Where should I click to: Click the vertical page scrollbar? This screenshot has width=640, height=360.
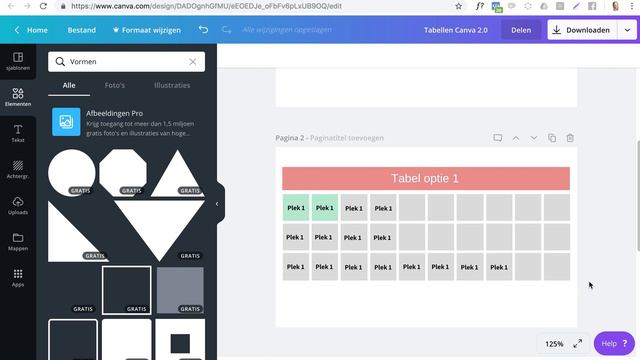click(x=638, y=196)
